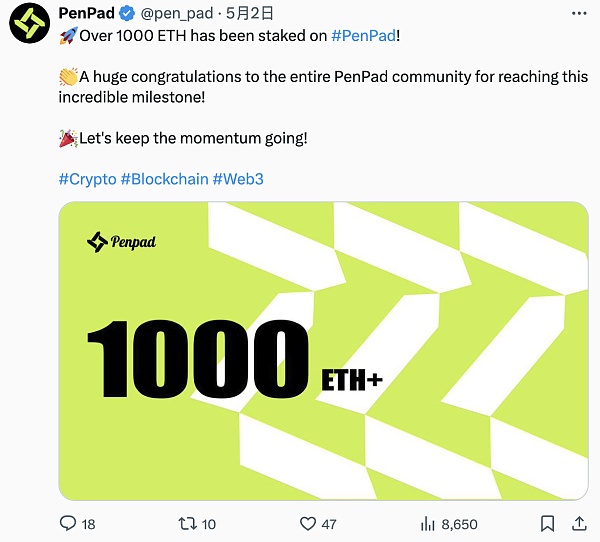This screenshot has height=542, width=600.
Task: Open the view analytics bar chart icon
Action: pos(427,523)
